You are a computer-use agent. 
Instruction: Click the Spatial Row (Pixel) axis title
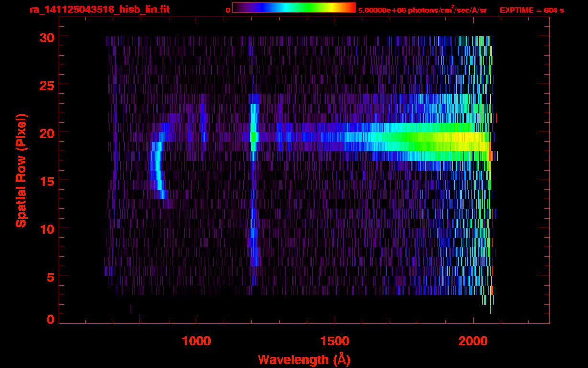click(x=21, y=170)
